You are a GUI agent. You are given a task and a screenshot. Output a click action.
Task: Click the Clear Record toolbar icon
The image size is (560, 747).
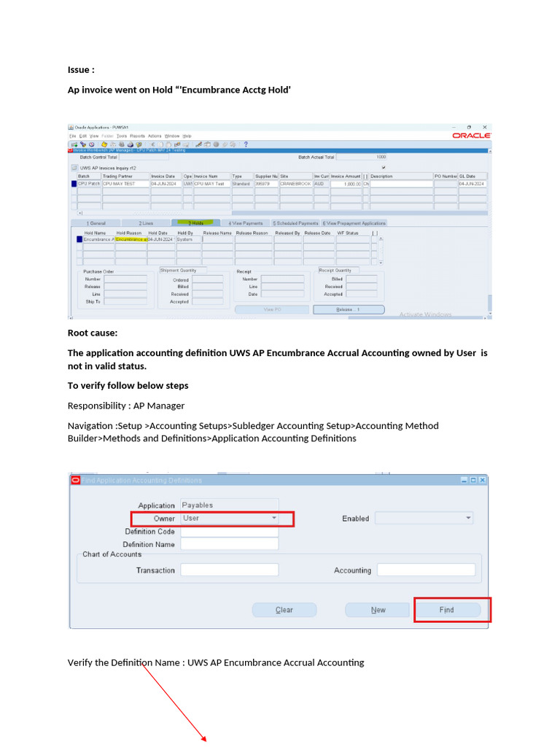pyautogui.click(x=177, y=144)
